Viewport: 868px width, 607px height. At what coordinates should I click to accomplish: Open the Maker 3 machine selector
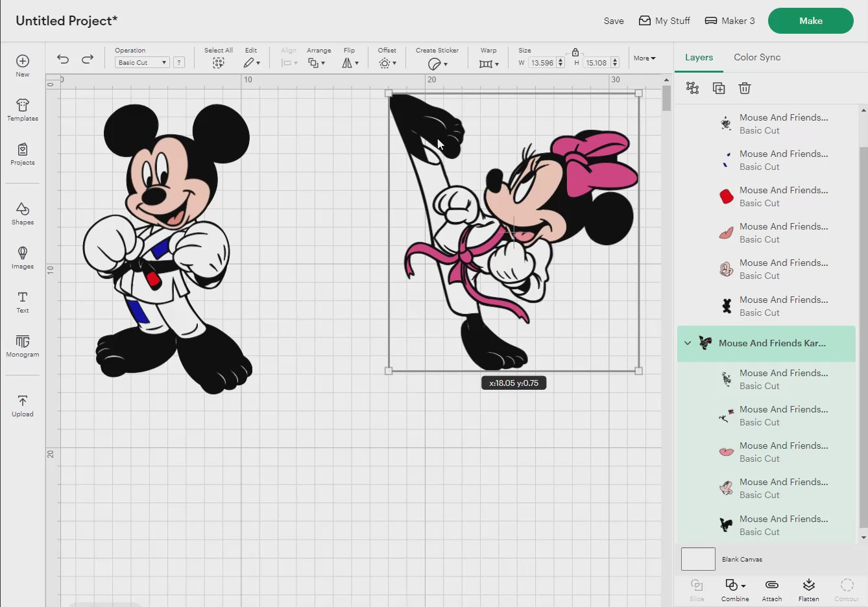tap(730, 21)
